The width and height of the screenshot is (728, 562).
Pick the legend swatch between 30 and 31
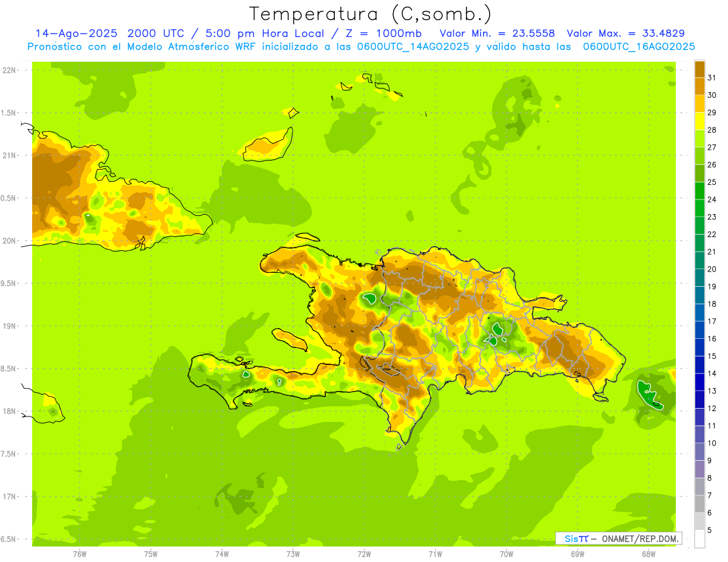pyautogui.click(x=699, y=87)
